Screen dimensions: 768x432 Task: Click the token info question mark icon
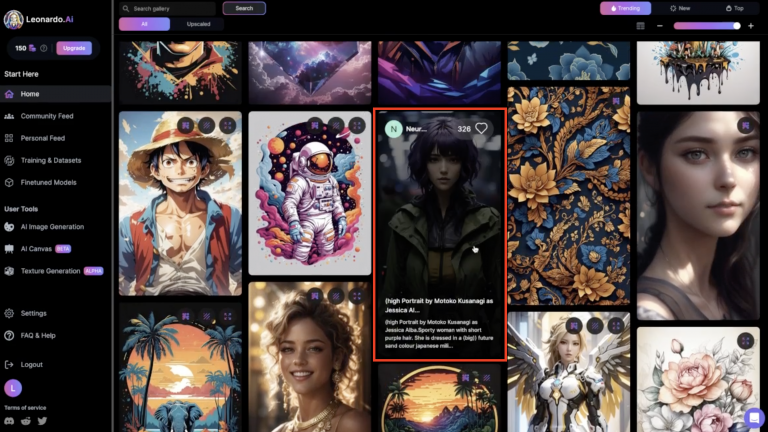pos(43,48)
